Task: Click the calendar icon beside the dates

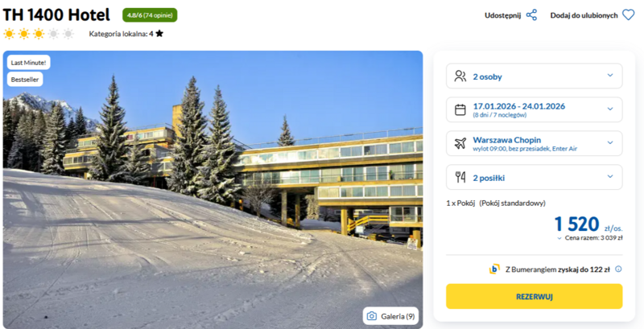Action: (460, 109)
